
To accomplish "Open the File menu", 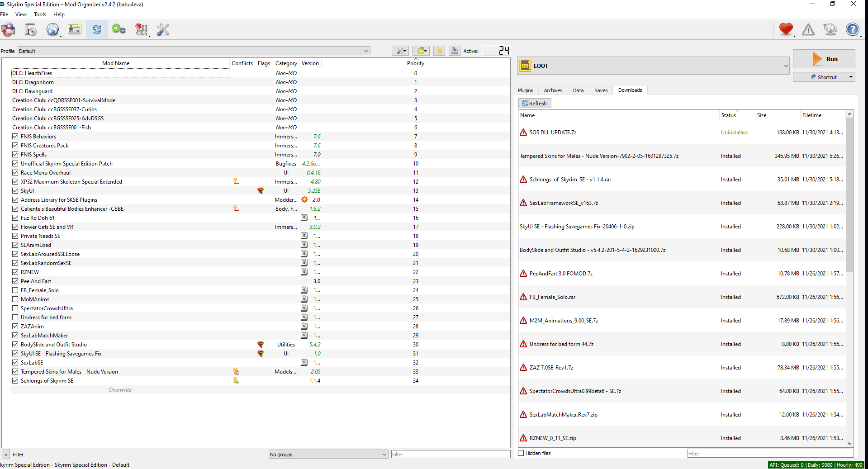I will coord(5,14).
